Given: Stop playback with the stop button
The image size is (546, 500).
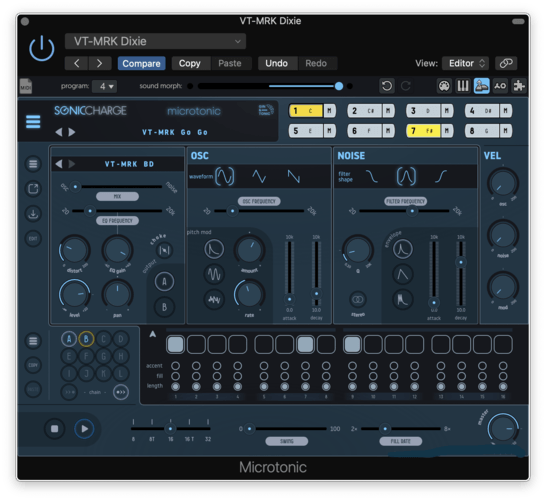Looking at the screenshot, I should [55, 429].
